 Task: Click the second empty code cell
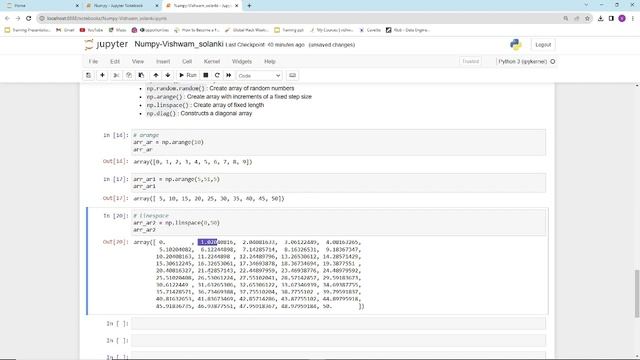pyautogui.click(x=338, y=340)
